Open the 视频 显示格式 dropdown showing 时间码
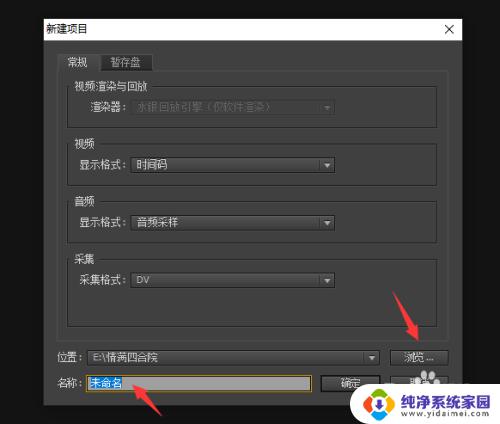The width and height of the screenshot is (500, 424). tap(233, 165)
